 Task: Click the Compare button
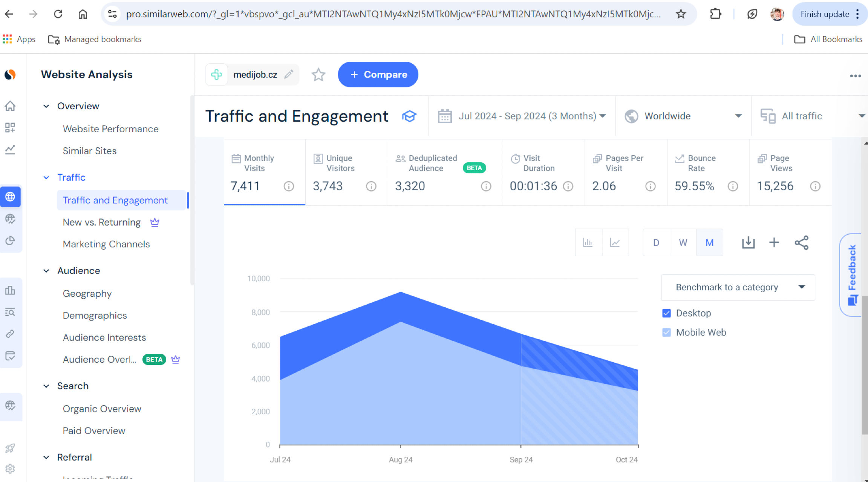[x=378, y=75]
